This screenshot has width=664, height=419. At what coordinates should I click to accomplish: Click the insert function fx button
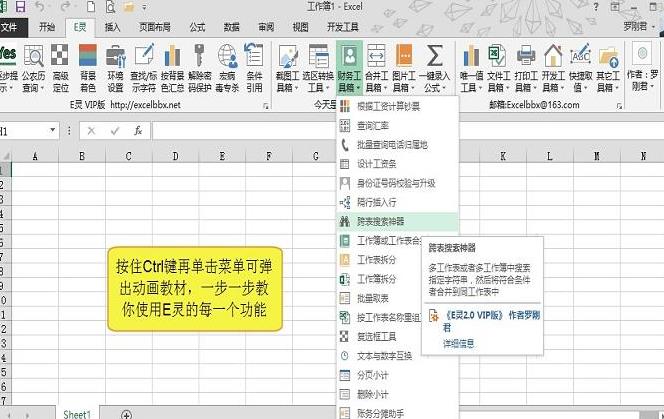138,131
